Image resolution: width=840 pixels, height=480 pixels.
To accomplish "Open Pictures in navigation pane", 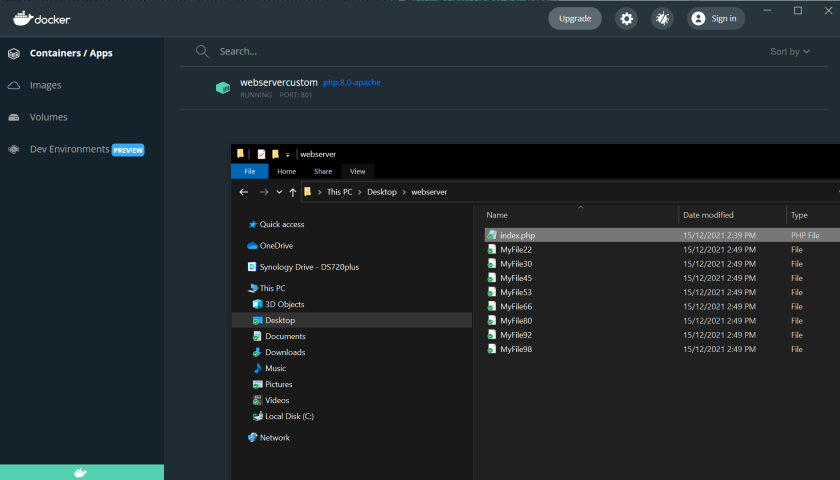I will [279, 385].
